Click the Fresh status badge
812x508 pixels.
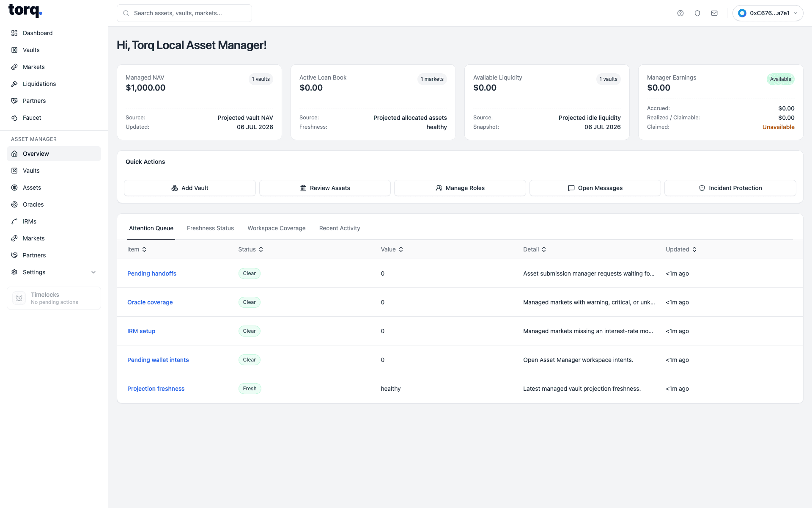pos(250,389)
